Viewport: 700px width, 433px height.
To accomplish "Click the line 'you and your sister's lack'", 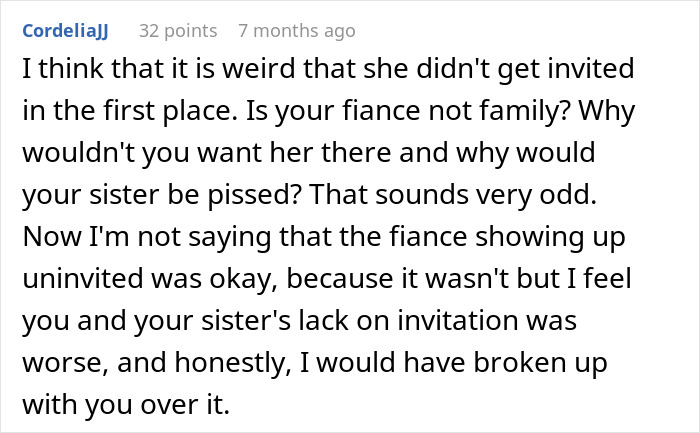I will tap(300, 321).
